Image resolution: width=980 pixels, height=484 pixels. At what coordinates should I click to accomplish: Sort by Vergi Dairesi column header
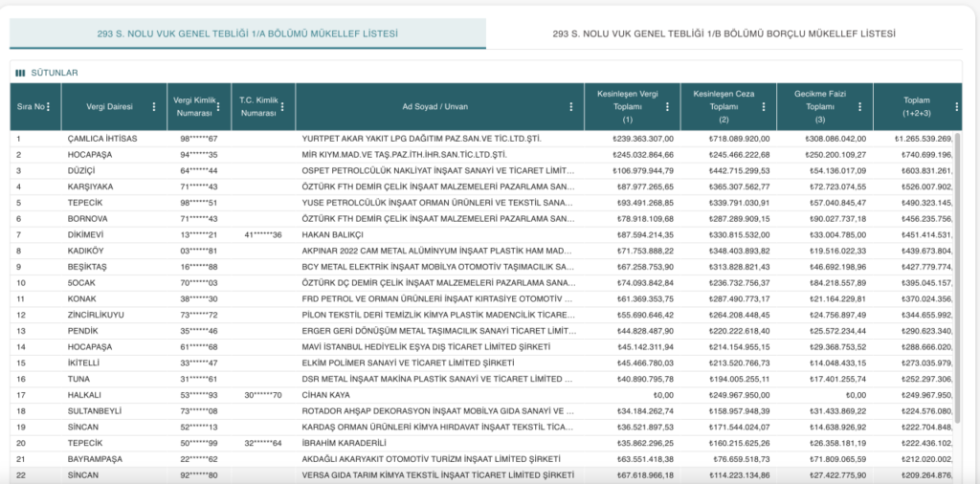click(x=108, y=106)
